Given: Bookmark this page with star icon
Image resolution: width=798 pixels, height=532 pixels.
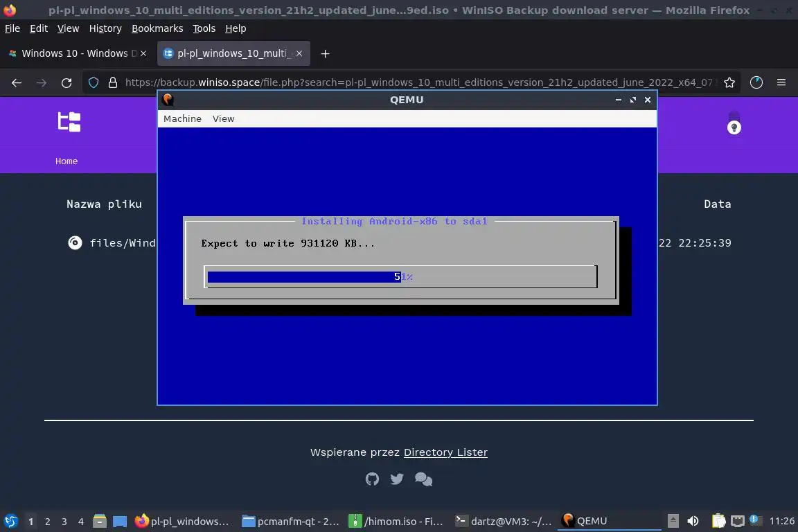Looking at the screenshot, I should pyautogui.click(x=729, y=82).
